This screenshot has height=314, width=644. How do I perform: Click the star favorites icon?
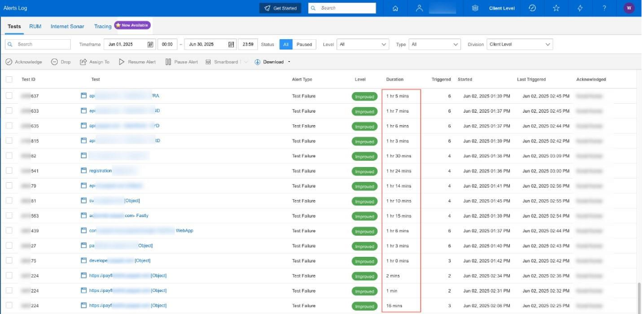click(556, 8)
